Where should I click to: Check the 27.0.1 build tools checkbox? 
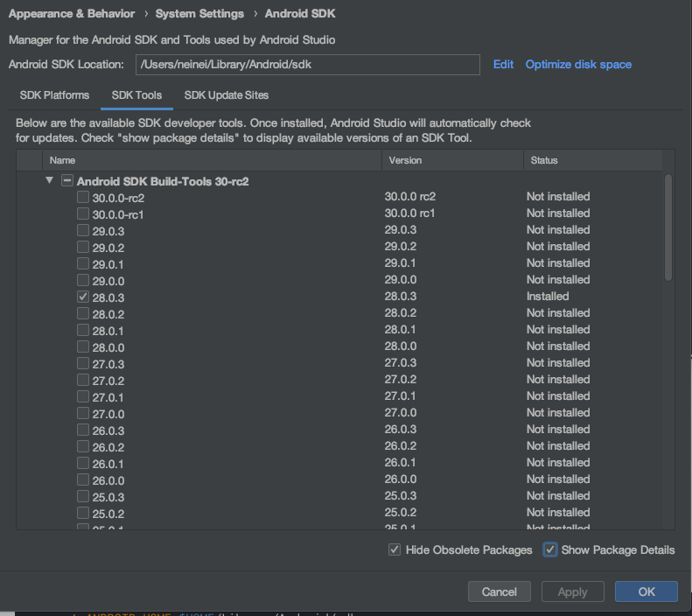click(83, 396)
